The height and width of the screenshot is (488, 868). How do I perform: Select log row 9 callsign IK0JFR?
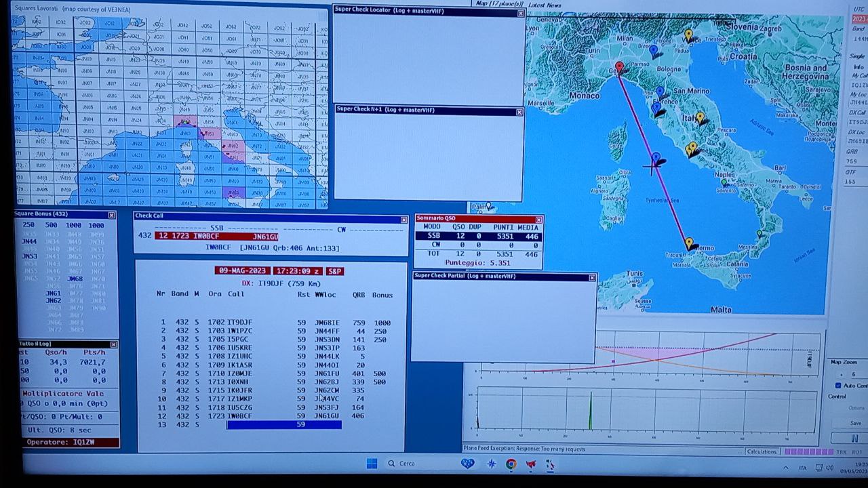(239, 390)
